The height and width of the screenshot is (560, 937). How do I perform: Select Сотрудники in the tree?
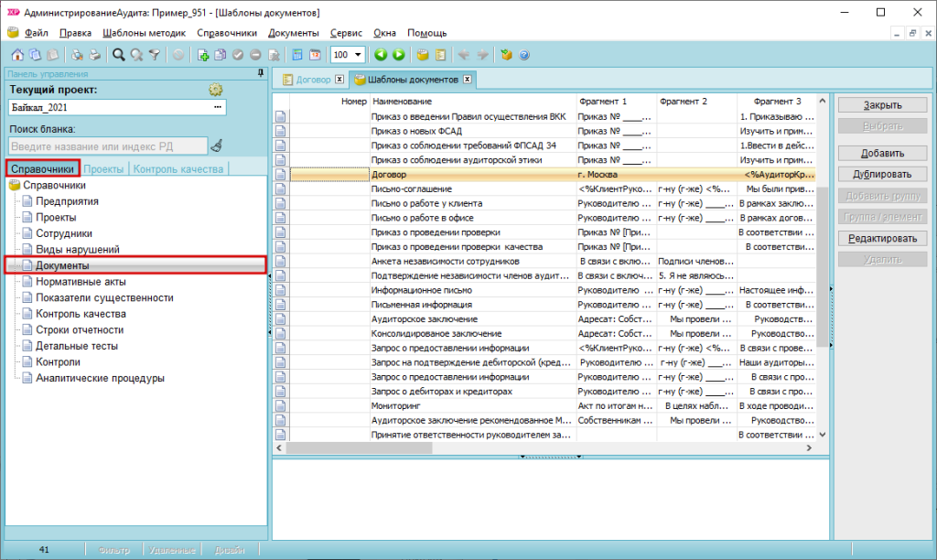click(x=64, y=233)
